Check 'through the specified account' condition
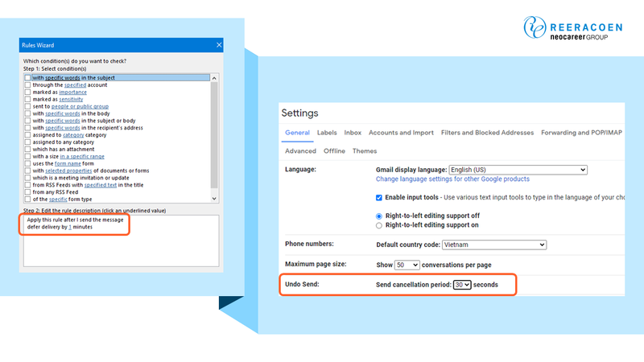644x362 pixels. [27, 85]
